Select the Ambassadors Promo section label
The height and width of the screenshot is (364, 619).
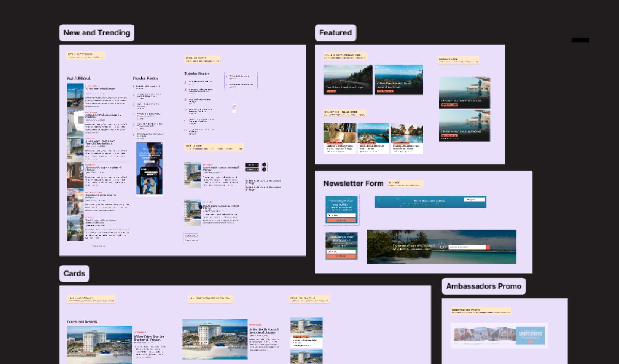pos(483,286)
